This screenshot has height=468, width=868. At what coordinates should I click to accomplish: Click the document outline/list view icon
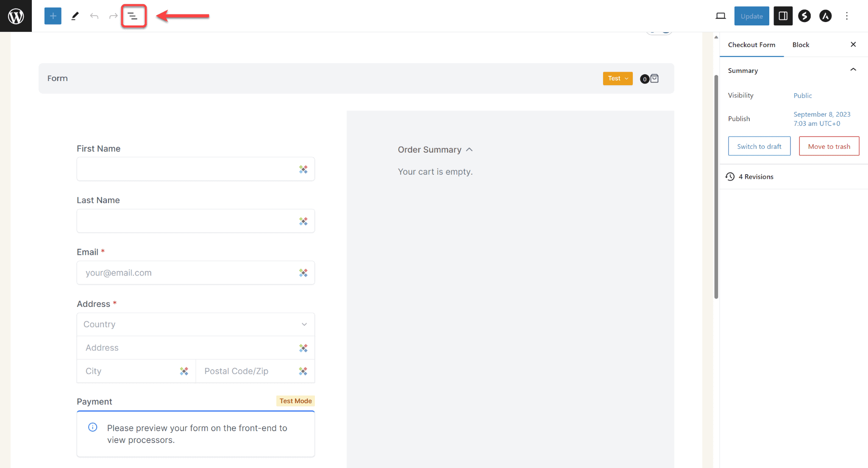pyautogui.click(x=133, y=16)
